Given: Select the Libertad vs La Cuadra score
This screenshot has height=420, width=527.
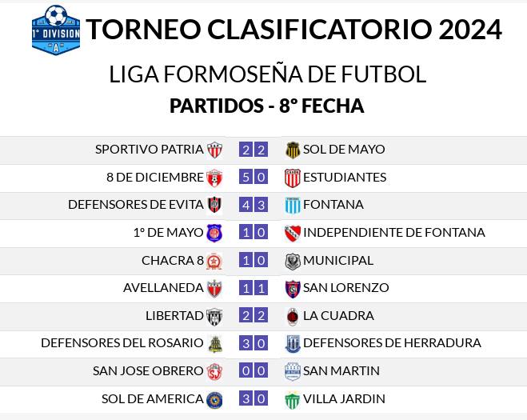Looking at the screenshot, I should coord(254,316).
